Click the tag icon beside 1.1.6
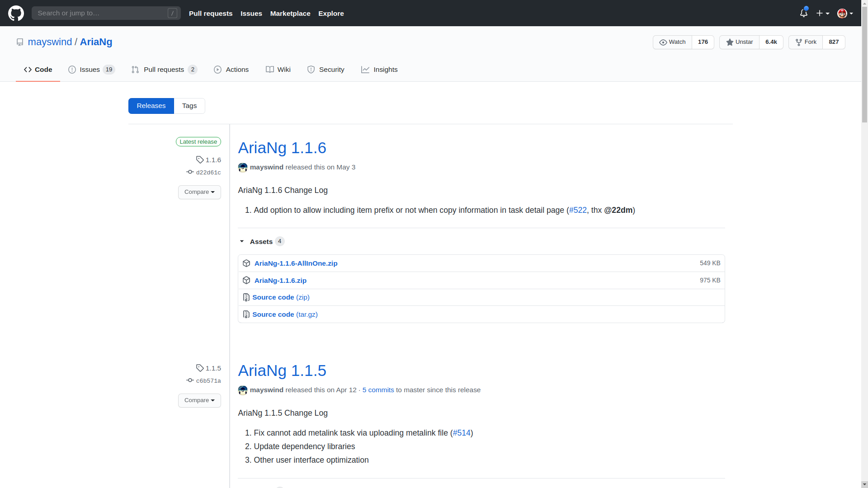The height and width of the screenshot is (488, 868). [200, 160]
